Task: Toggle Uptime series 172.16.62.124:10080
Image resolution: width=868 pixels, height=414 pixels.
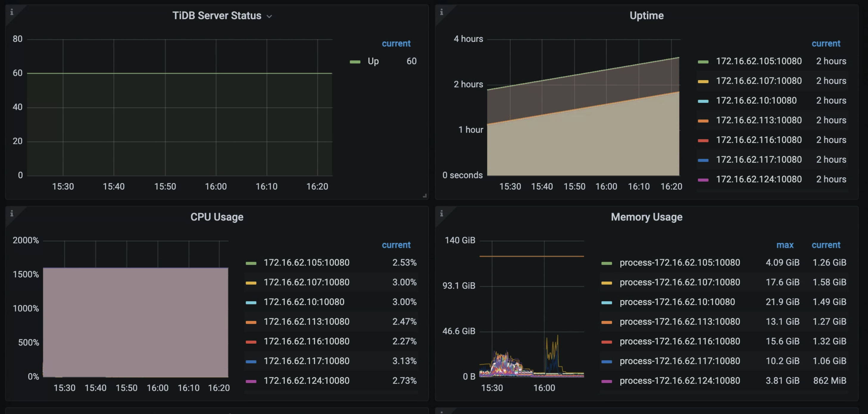Action: [x=758, y=179]
